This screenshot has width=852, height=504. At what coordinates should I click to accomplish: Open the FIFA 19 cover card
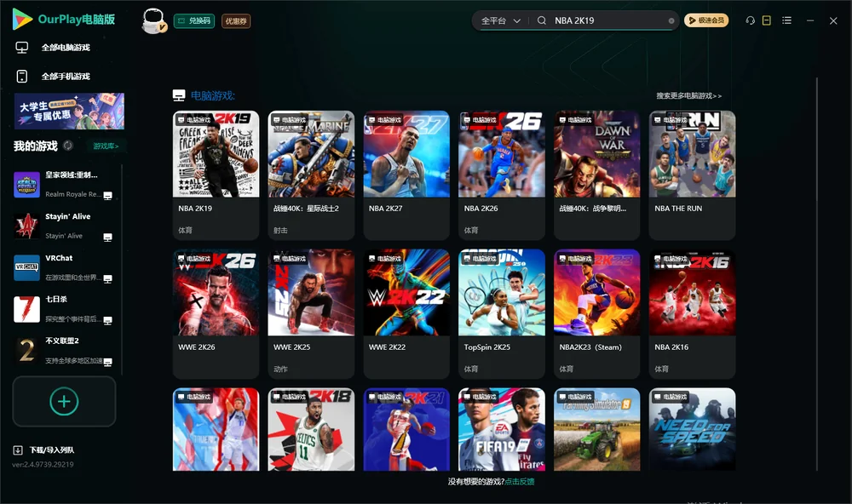(502, 429)
